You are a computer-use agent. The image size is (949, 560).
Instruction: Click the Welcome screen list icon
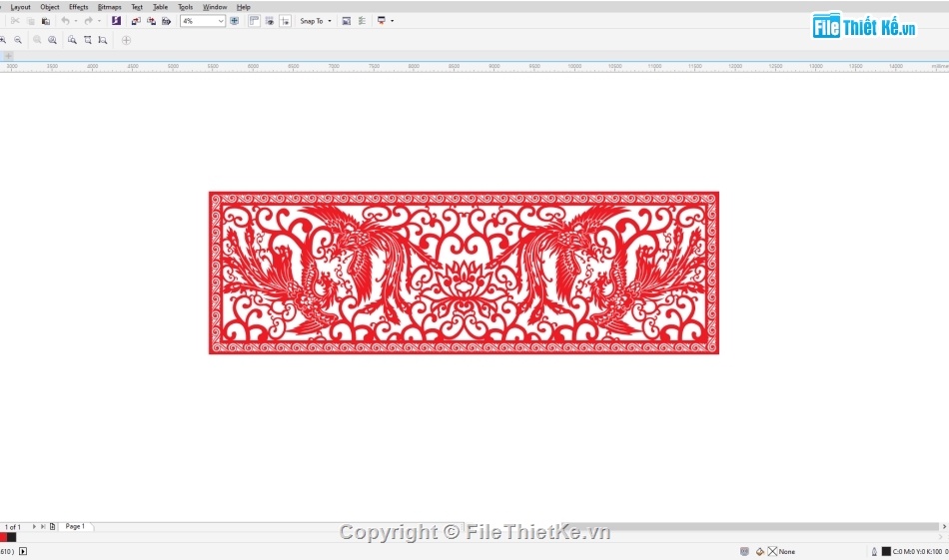[362, 21]
